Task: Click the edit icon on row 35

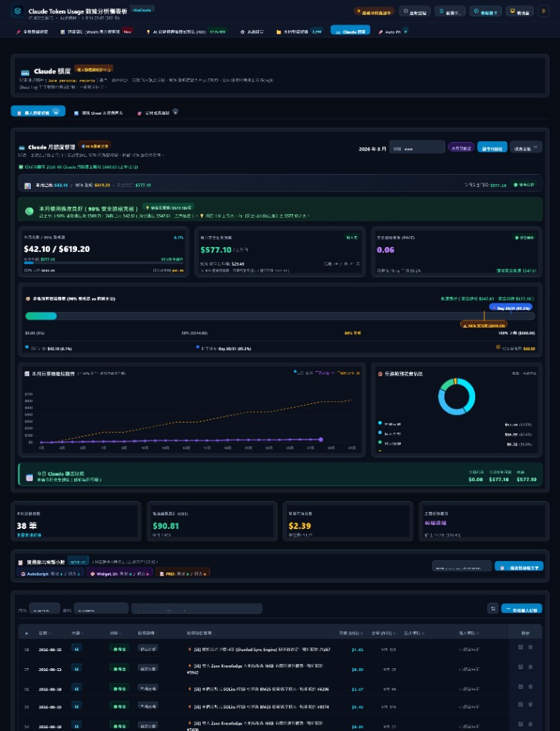Action: point(521,705)
